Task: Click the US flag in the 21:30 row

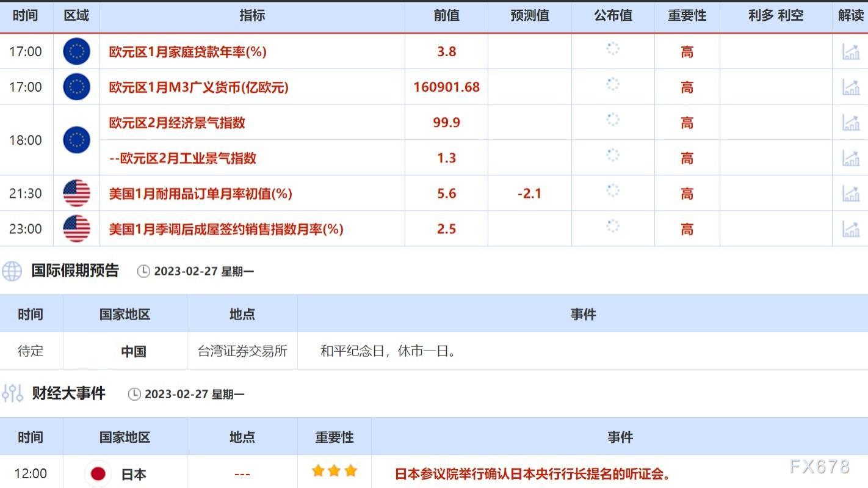Action: point(76,193)
